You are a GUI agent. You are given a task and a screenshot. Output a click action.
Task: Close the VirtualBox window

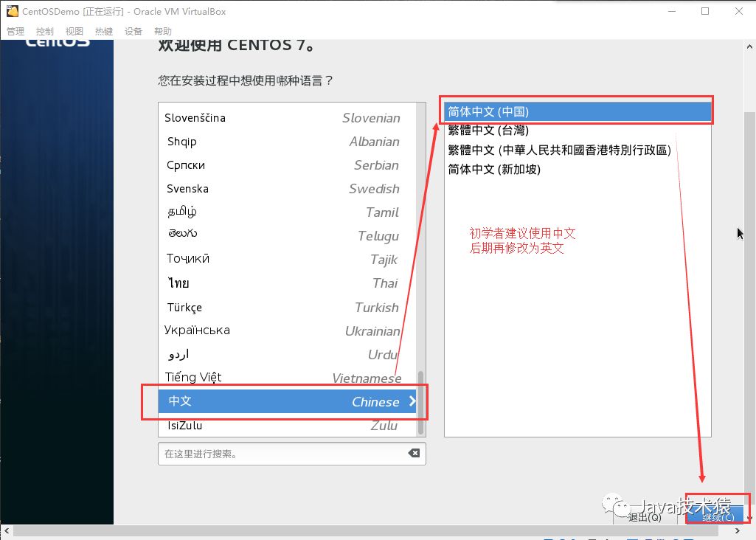pyautogui.click(x=738, y=11)
